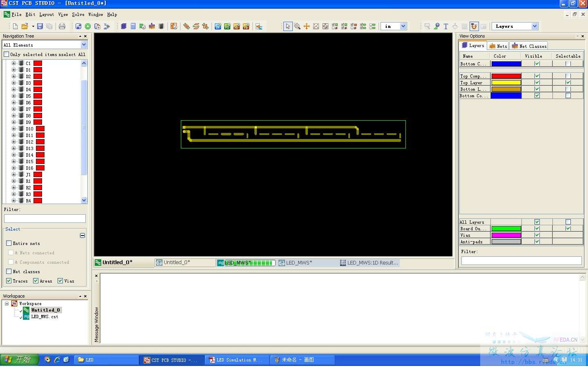Select the text T tool
Viewport: 588px width, 368px height.
pyautogui.click(x=446, y=26)
